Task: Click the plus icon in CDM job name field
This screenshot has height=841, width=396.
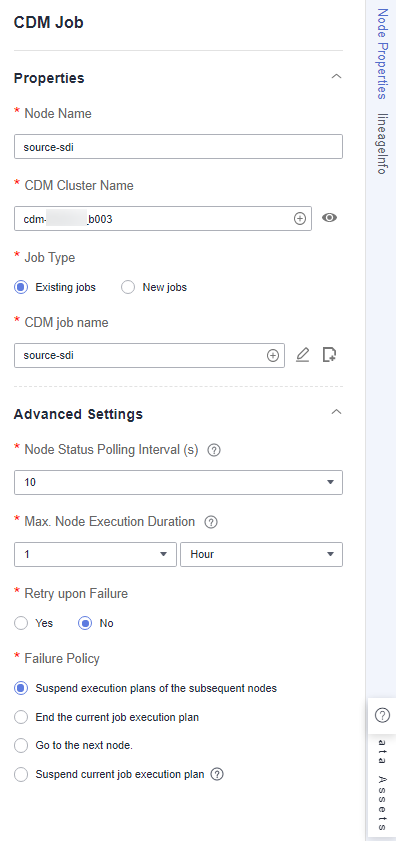Action: (x=273, y=356)
